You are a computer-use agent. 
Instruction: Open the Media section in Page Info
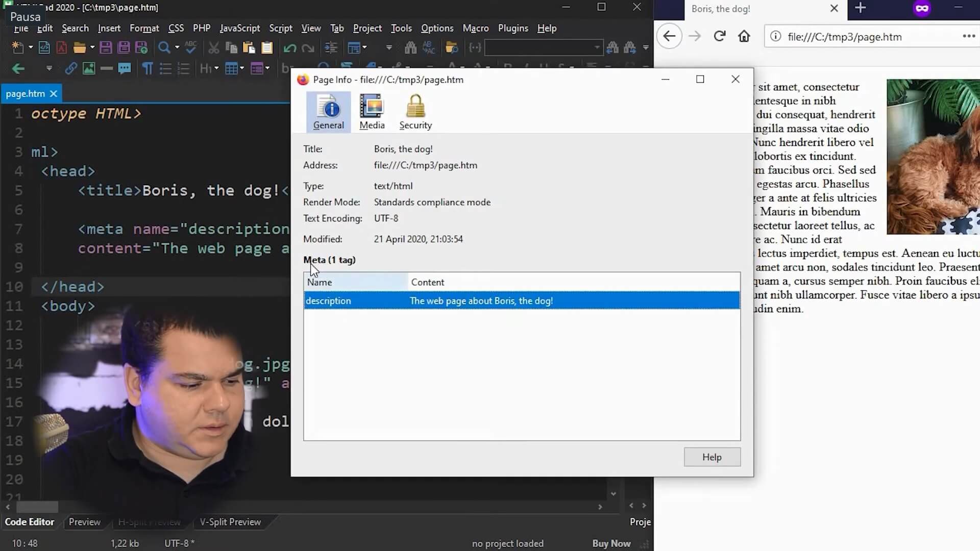[372, 112]
